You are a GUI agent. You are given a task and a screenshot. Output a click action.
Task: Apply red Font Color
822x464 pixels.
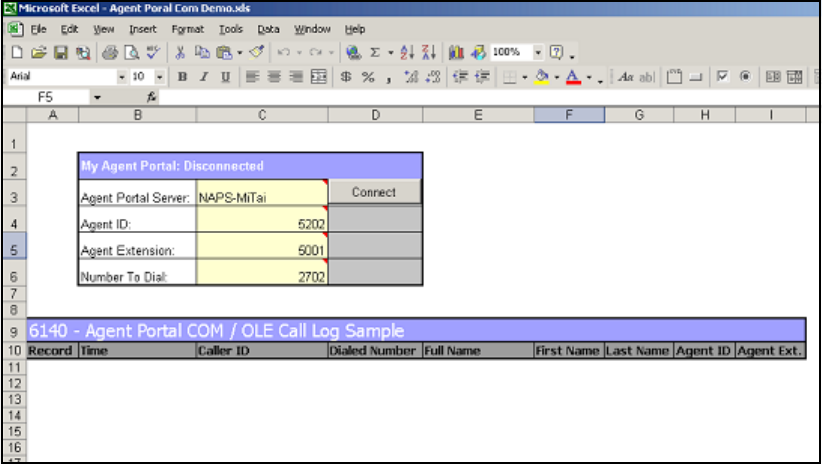pyautogui.click(x=574, y=77)
